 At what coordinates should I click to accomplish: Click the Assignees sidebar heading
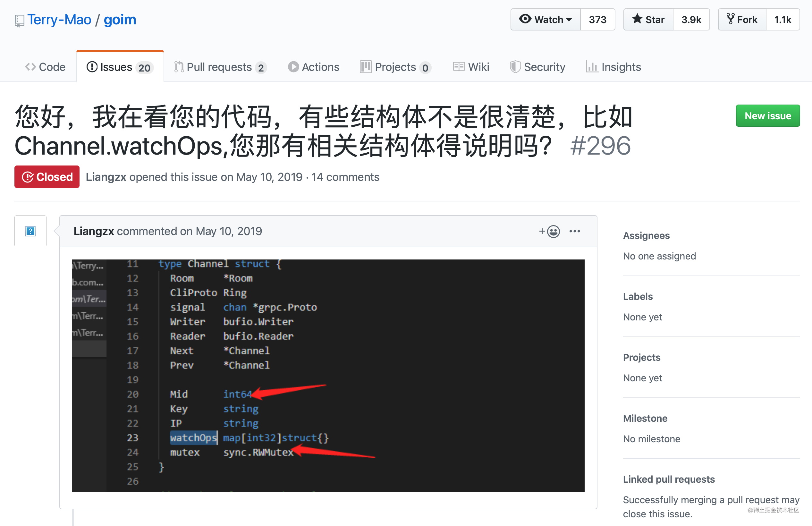pyautogui.click(x=646, y=235)
